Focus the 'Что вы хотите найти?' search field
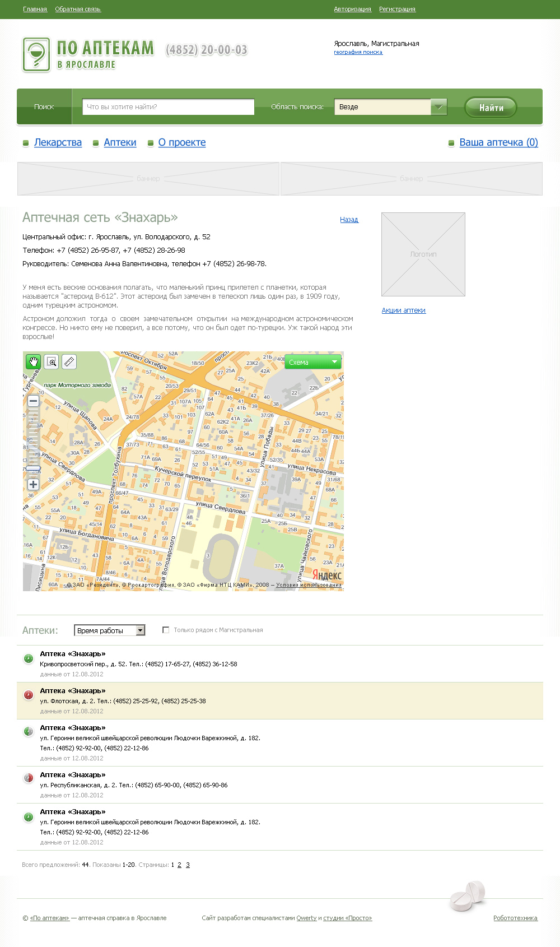560x947 pixels. coord(168,107)
